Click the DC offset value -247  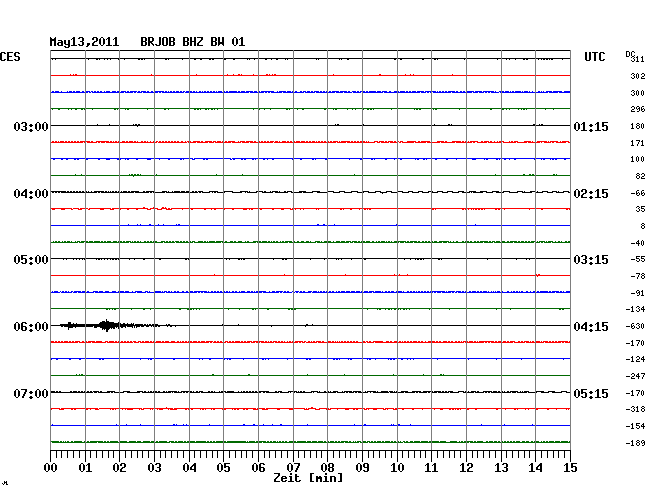pyautogui.click(x=635, y=376)
